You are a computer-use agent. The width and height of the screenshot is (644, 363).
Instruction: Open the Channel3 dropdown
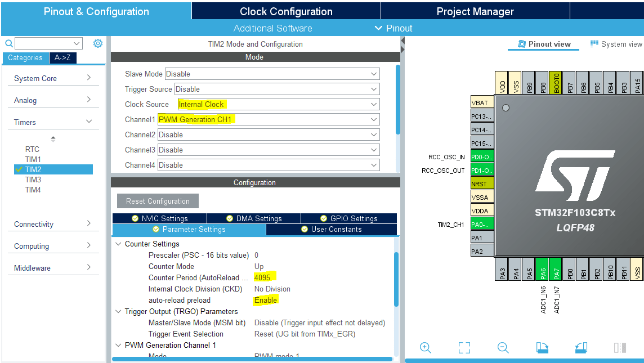click(269, 150)
